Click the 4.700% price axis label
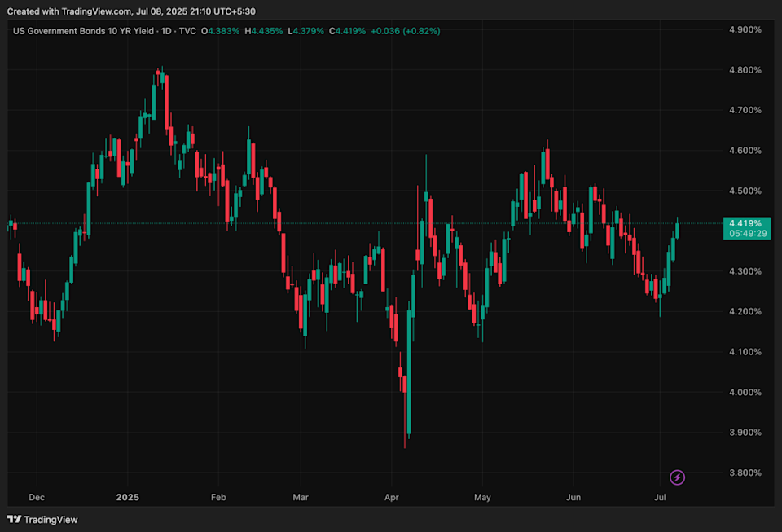 (x=745, y=110)
